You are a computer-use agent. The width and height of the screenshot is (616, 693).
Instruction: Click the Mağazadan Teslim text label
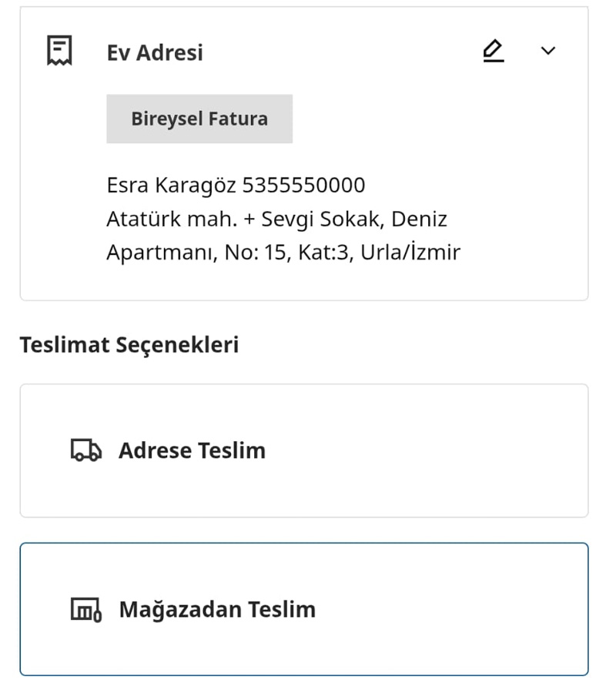point(218,608)
